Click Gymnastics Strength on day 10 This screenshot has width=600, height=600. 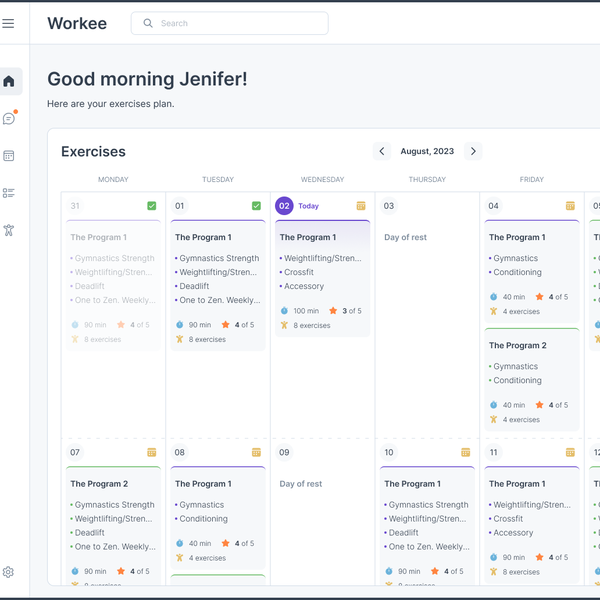(428, 505)
